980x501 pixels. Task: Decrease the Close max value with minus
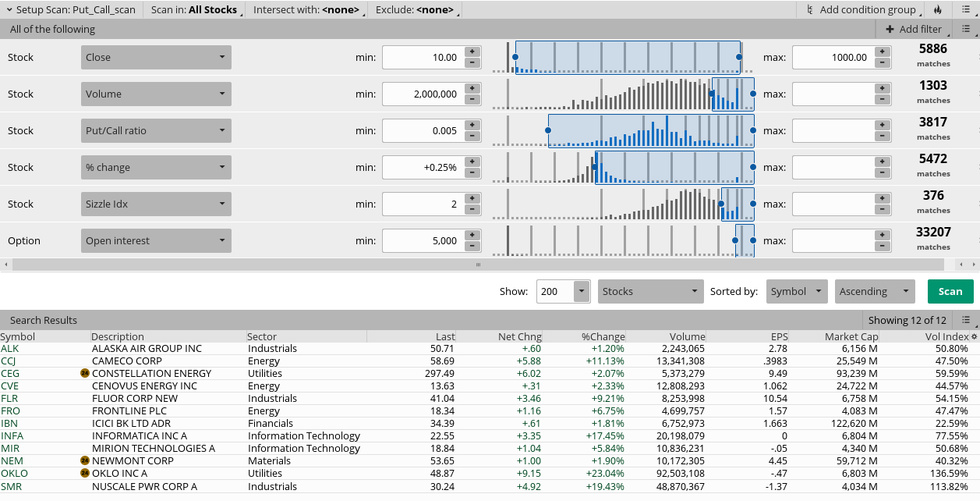pos(882,62)
